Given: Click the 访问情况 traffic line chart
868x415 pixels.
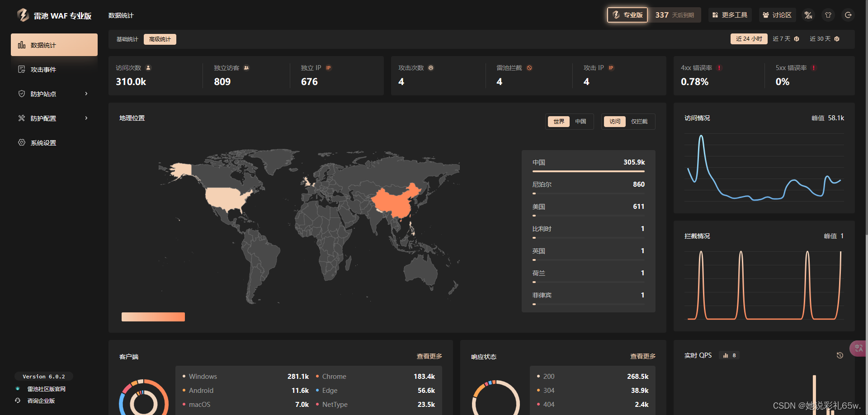Looking at the screenshot, I should 764,167.
